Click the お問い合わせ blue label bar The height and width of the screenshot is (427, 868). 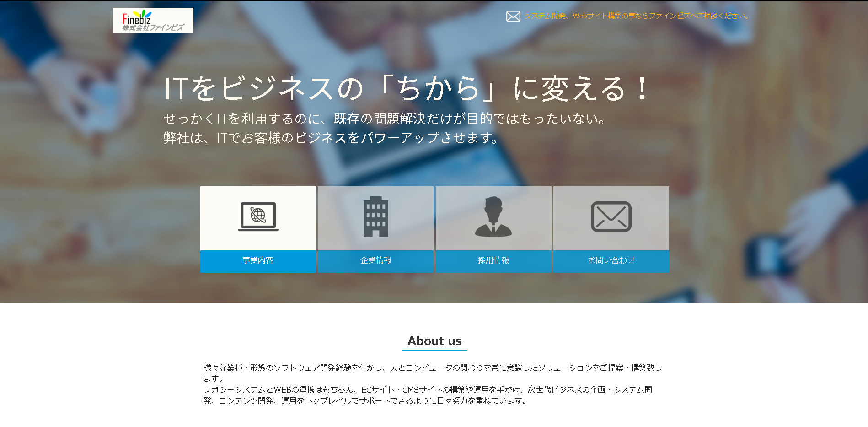[611, 261]
